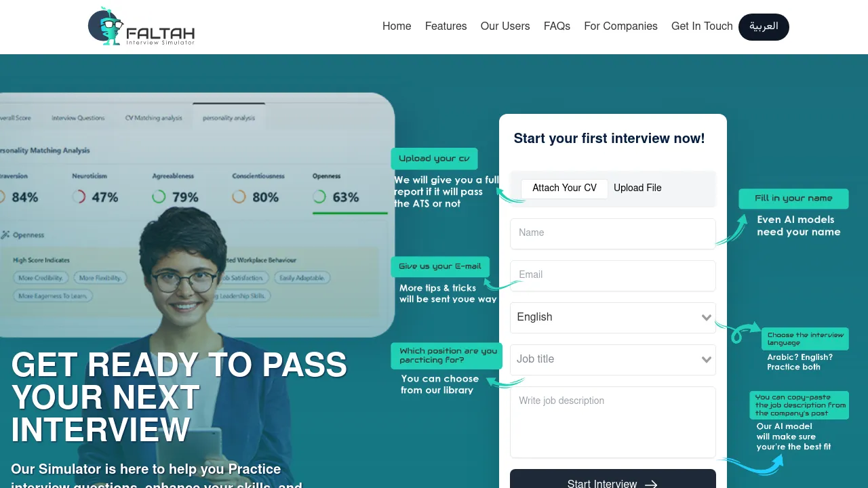Click the arrow icon in Start Interview

651,484
